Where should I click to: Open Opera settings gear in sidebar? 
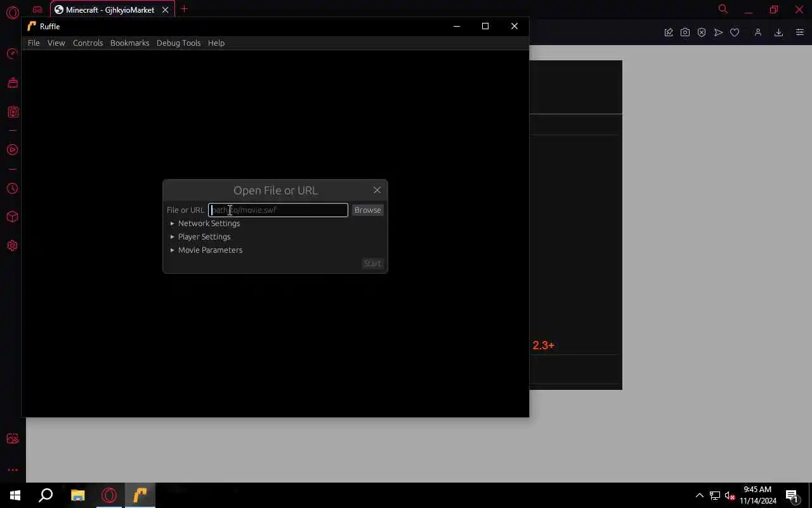click(x=12, y=246)
